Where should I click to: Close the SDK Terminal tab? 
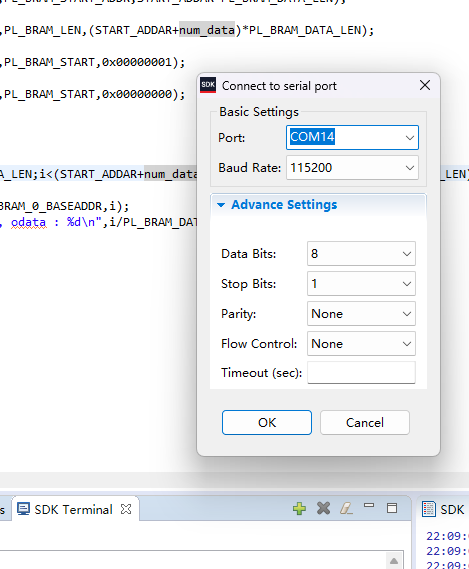click(126, 509)
